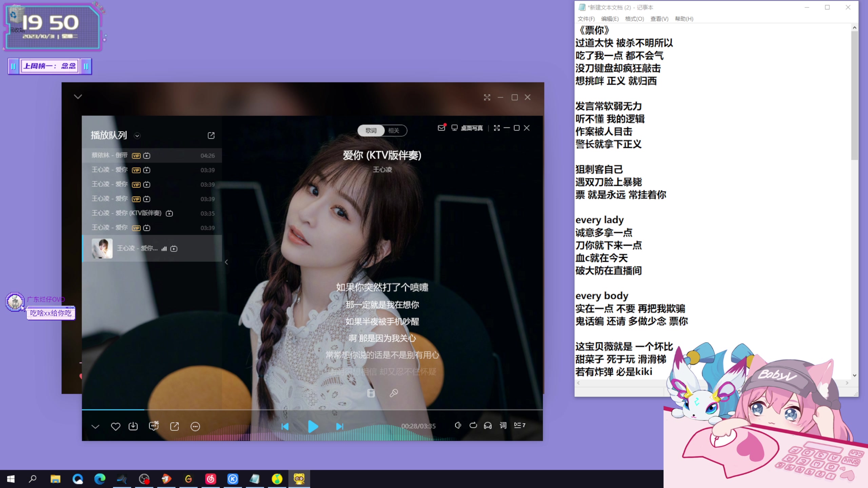Mute the player volume
The width and height of the screenshot is (868, 488).
tap(458, 426)
